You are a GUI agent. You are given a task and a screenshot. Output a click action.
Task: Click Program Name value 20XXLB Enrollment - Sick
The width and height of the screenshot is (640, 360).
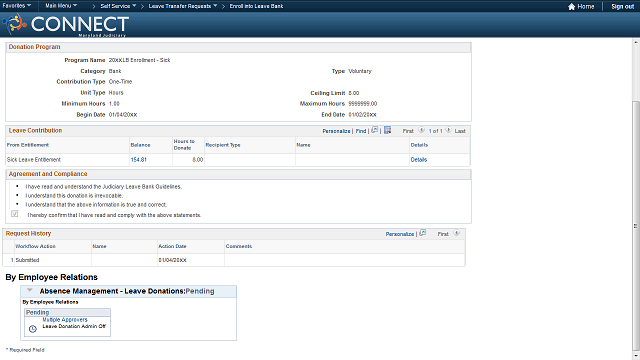pyautogui.click(x=140, y=60)
